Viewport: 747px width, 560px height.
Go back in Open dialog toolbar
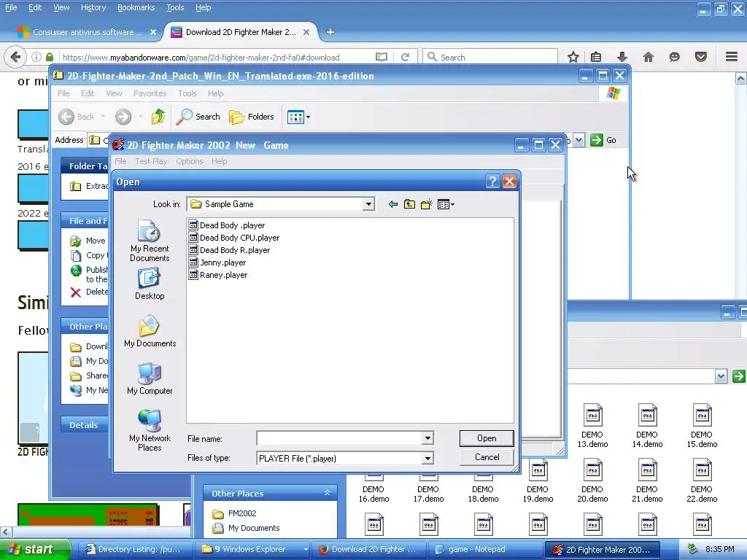pos(393,204)
